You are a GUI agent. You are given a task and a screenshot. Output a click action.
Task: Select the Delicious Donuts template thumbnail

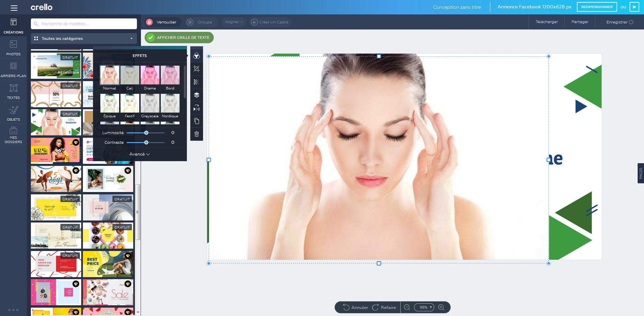[x=108, y=236]
